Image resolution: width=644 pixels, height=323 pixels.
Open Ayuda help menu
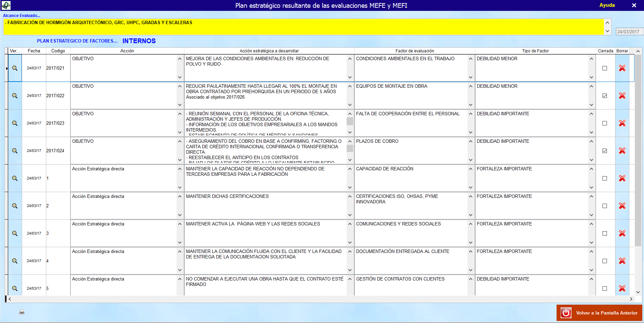coord(607,5)
